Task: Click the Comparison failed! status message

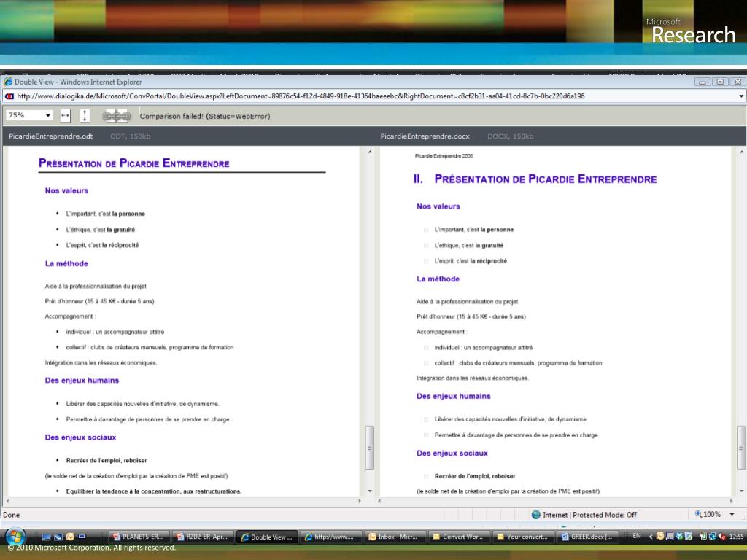Action: (x=205, y=116)
